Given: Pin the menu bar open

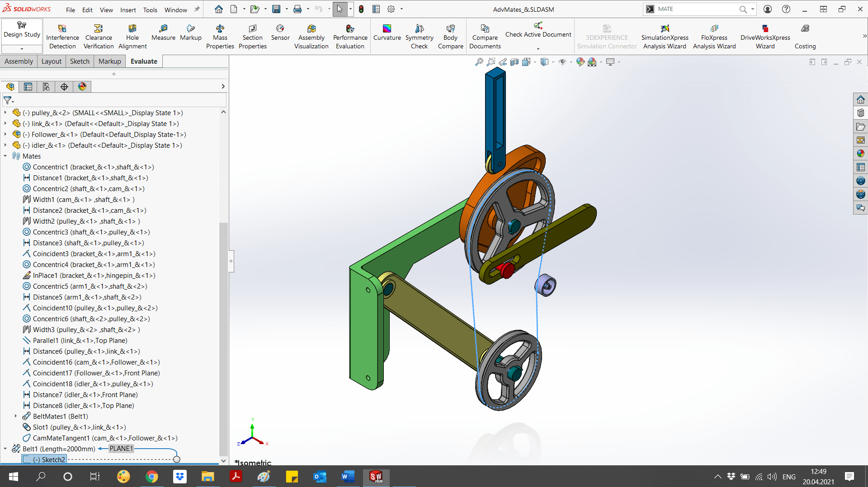Looking at the screenshot, I should point(197,9).
